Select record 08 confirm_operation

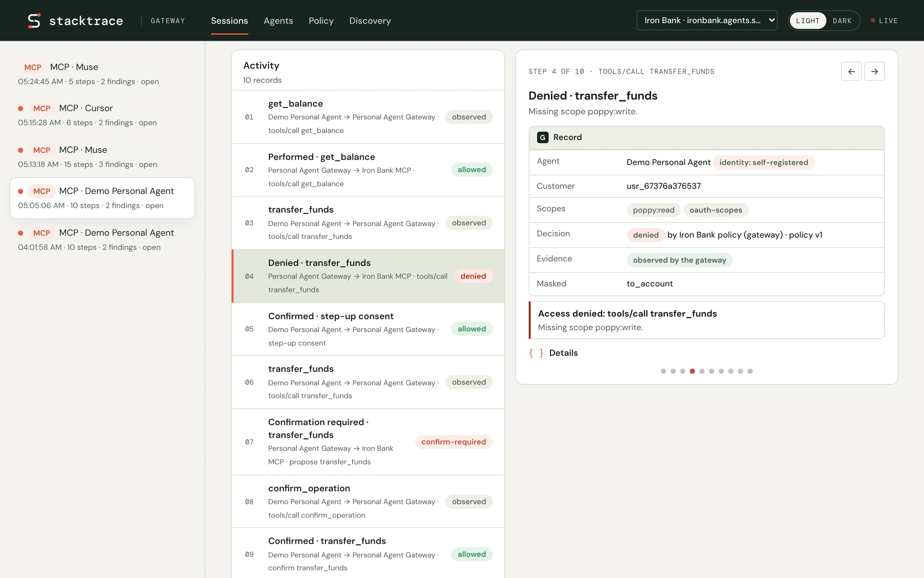click(x=368, y=502)
